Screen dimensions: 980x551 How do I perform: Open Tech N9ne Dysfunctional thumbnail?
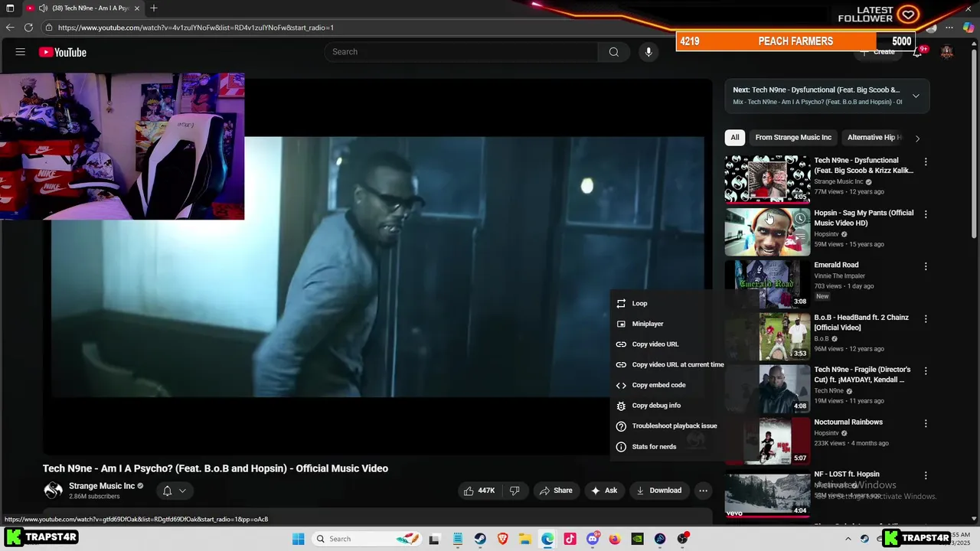pos(767,179)
